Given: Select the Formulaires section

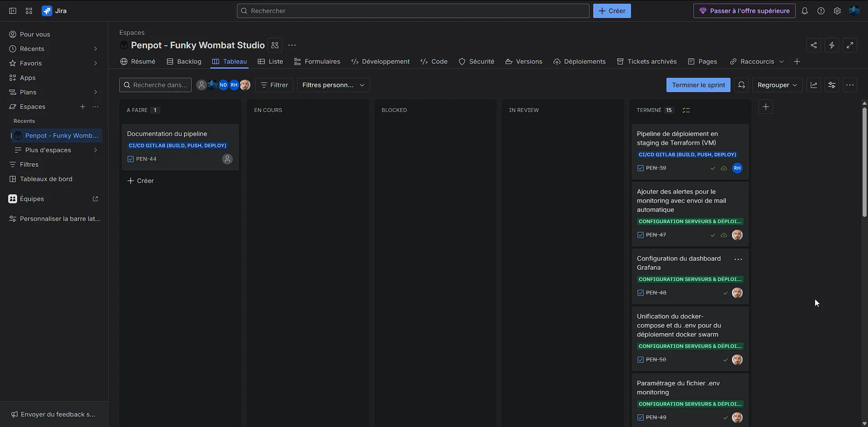Looking at the screenshot, I should 317,61.
